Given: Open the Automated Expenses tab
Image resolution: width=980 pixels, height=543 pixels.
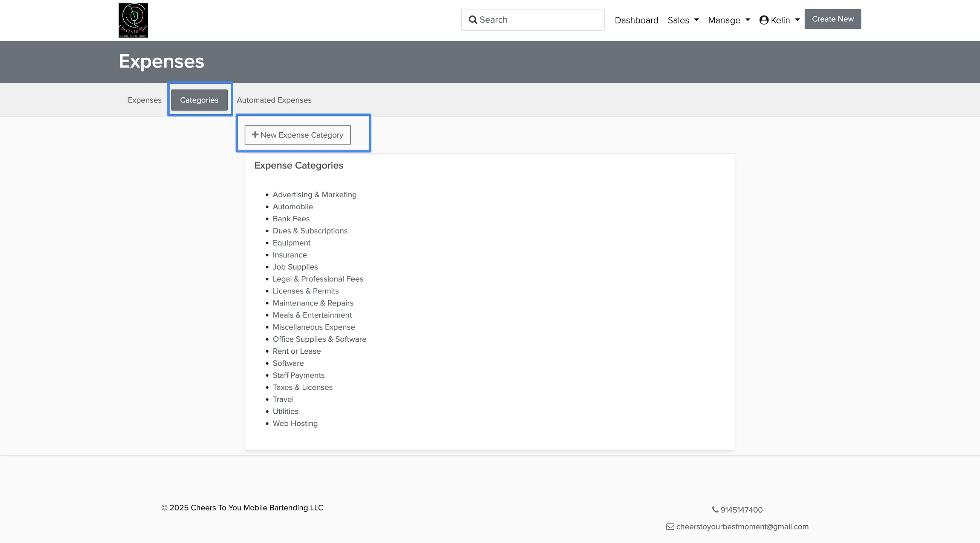Looking at the screenshot, I should [274, 100].
